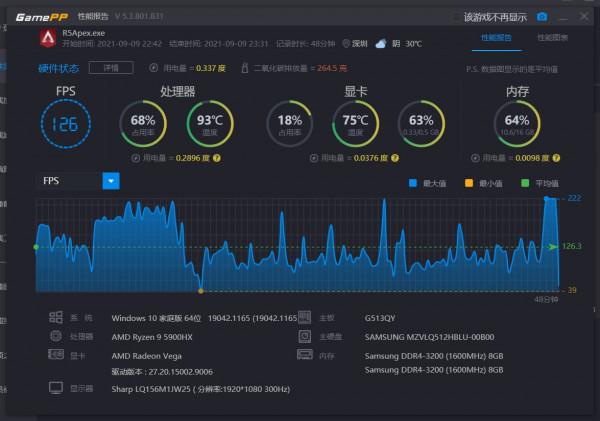The height and width of the screenshot is (421, 600).
Task: Click processor power clock icon
Action: tap(135, 158)
